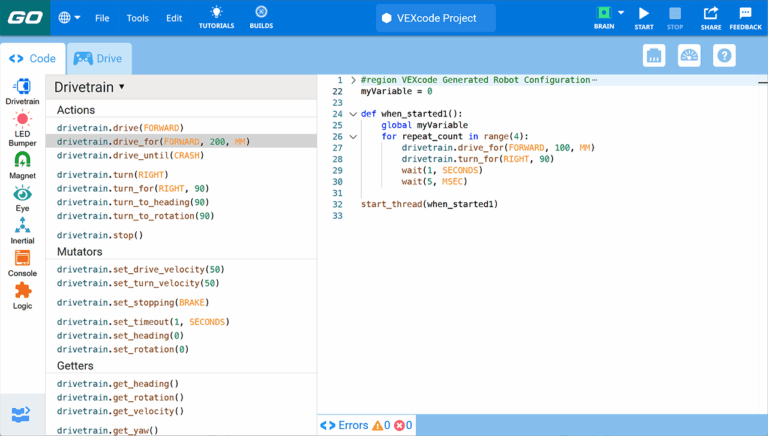Image resolution: width=768 pixels, height=436 pixels.
Task: Select drivetrain.get_velocity() command
Action: 120,411
